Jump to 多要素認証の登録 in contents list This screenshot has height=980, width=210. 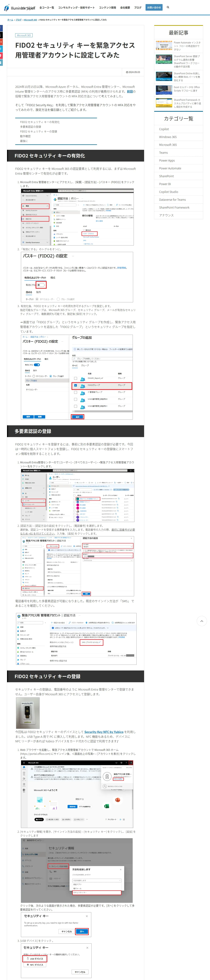click(x=30, y=127)
